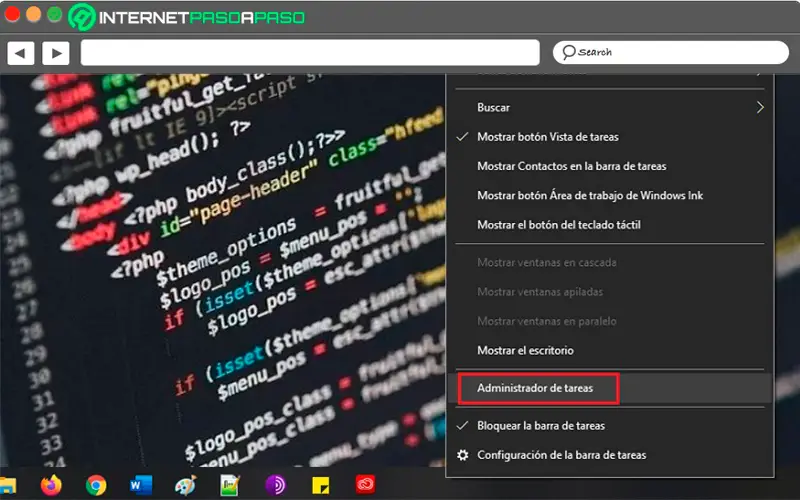Open Microsoft Word from the taskbar

coord(141,485)
